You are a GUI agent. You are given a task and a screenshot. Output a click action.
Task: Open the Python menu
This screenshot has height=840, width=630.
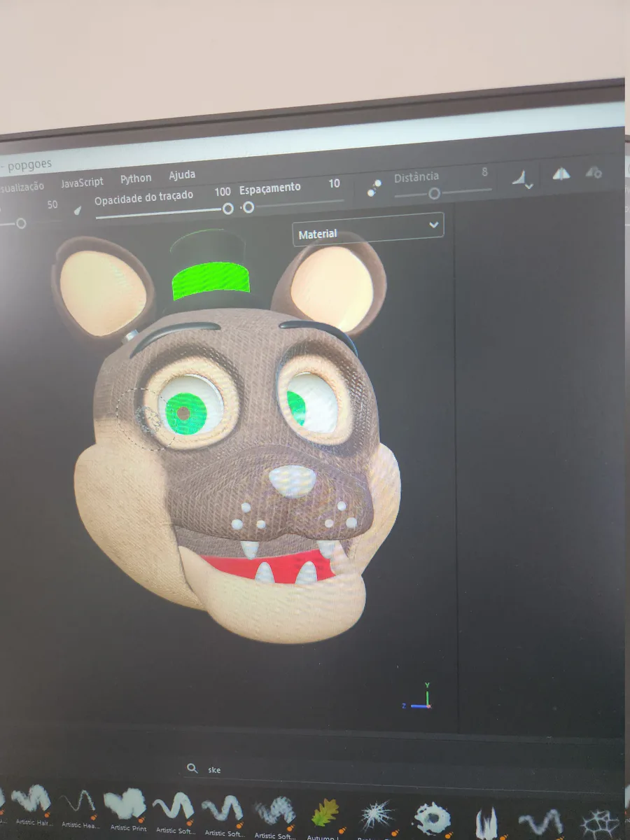136,178
